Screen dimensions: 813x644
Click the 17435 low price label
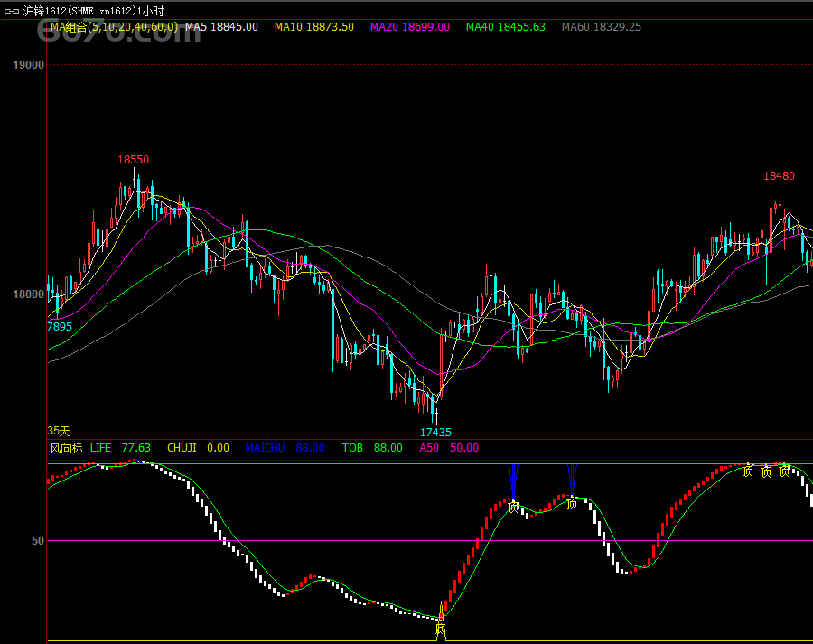435,433
